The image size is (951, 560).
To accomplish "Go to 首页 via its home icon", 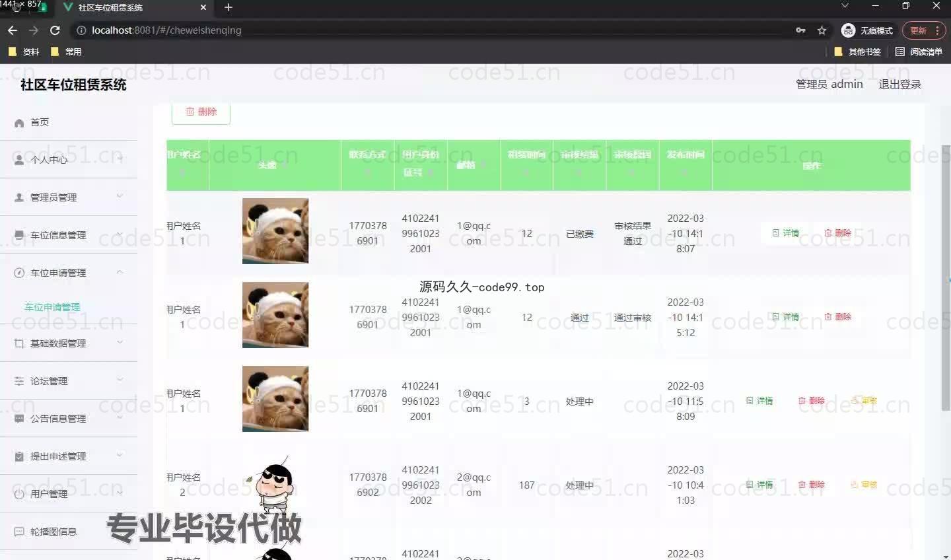I will tap(19, 123).
